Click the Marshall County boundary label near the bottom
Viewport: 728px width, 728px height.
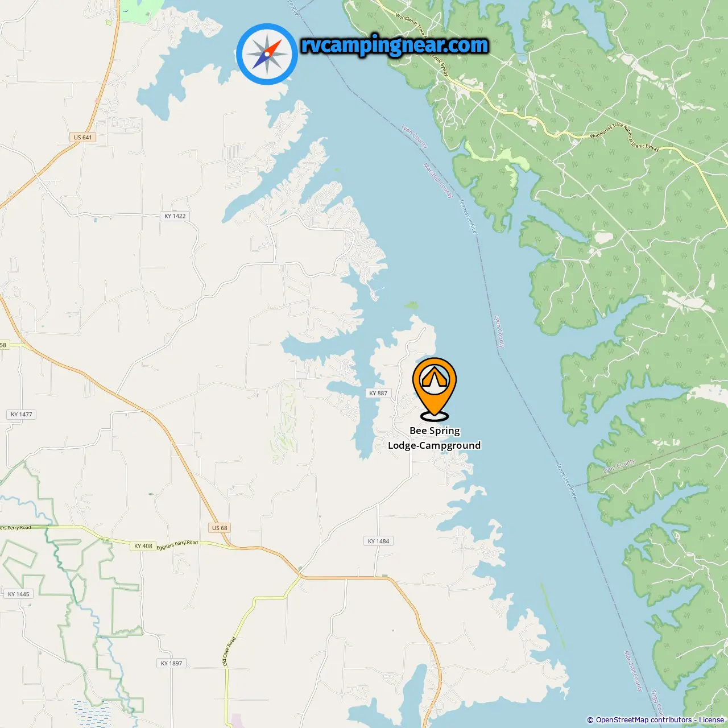coord(633,671)
